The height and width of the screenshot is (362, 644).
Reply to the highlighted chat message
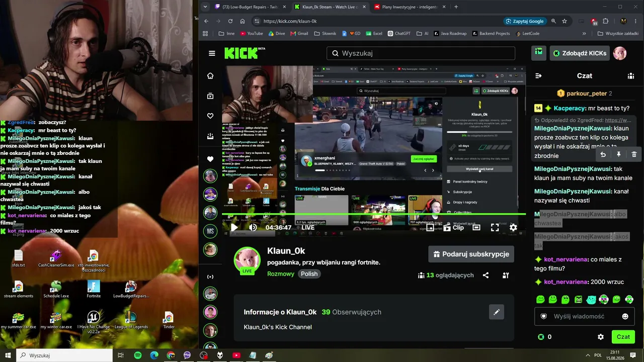pos(603,154)
